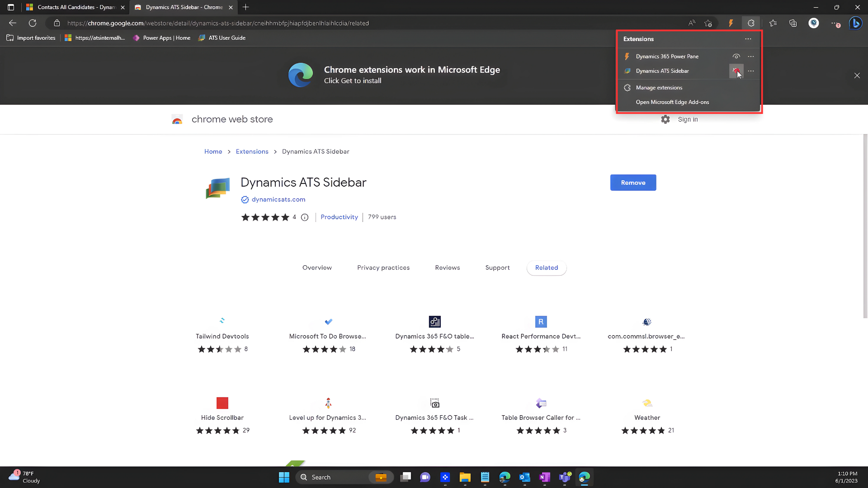
Task: Open dynamicsats.com publisher link
Action: 278,199
